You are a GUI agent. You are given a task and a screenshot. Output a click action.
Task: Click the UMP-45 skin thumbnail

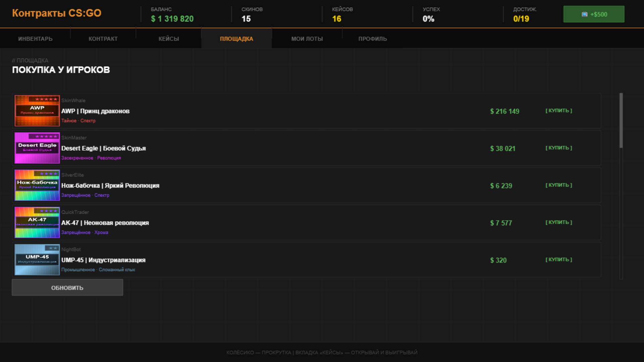pyautogui.click(x=37, y=260)
